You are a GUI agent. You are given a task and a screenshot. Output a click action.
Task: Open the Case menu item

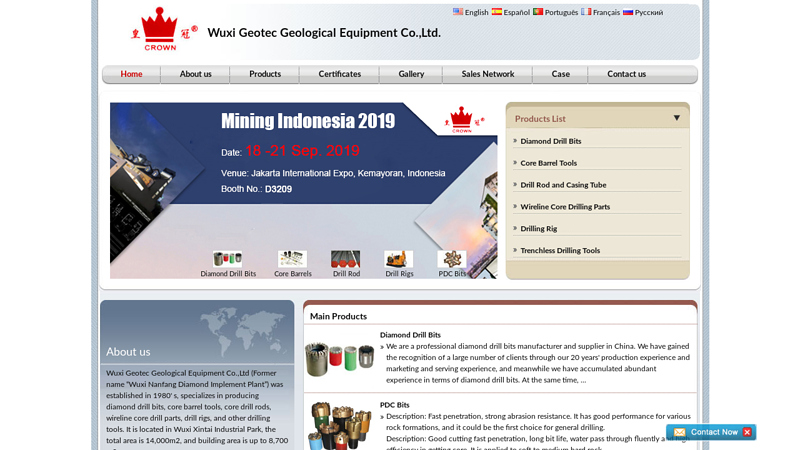click(x=560, y=74)
